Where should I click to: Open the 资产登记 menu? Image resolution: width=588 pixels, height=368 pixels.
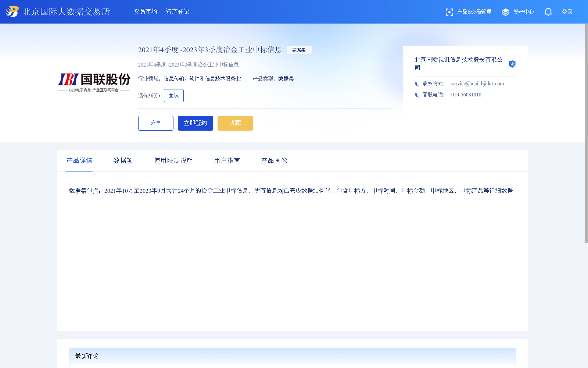pos(178,12)
